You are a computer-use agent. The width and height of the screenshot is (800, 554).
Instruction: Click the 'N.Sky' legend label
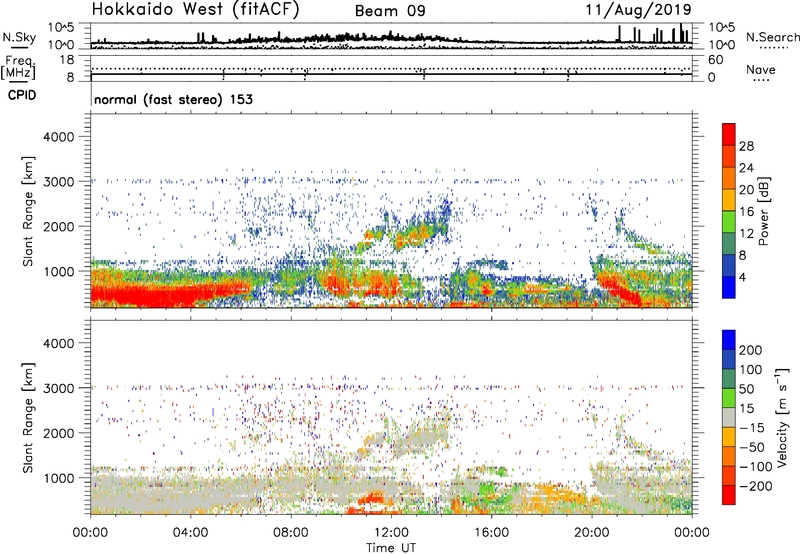point(19,38)
